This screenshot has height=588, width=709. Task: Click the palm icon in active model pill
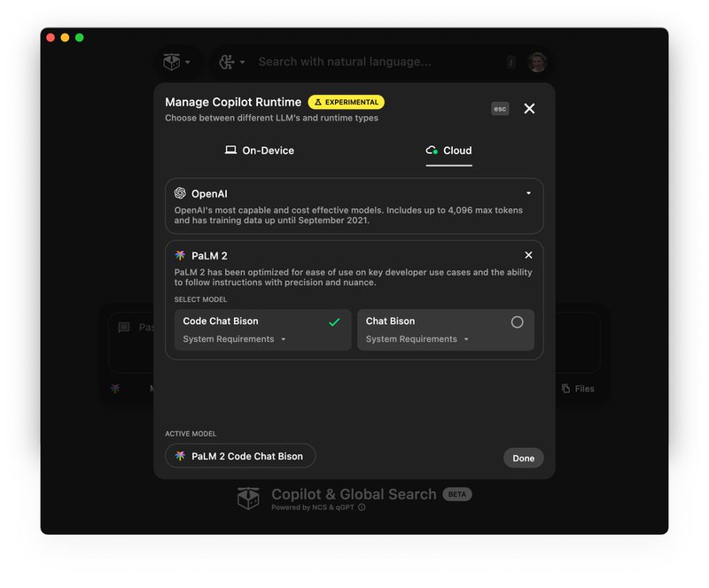coord(180,455)
